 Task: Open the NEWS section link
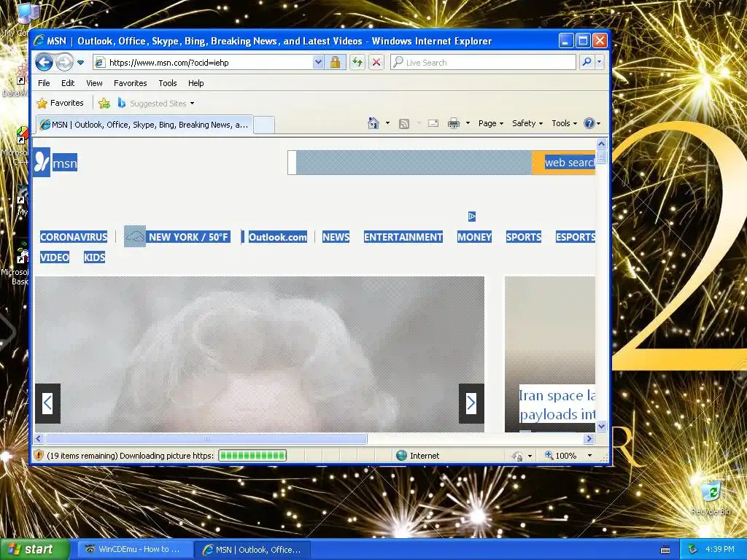336,237
